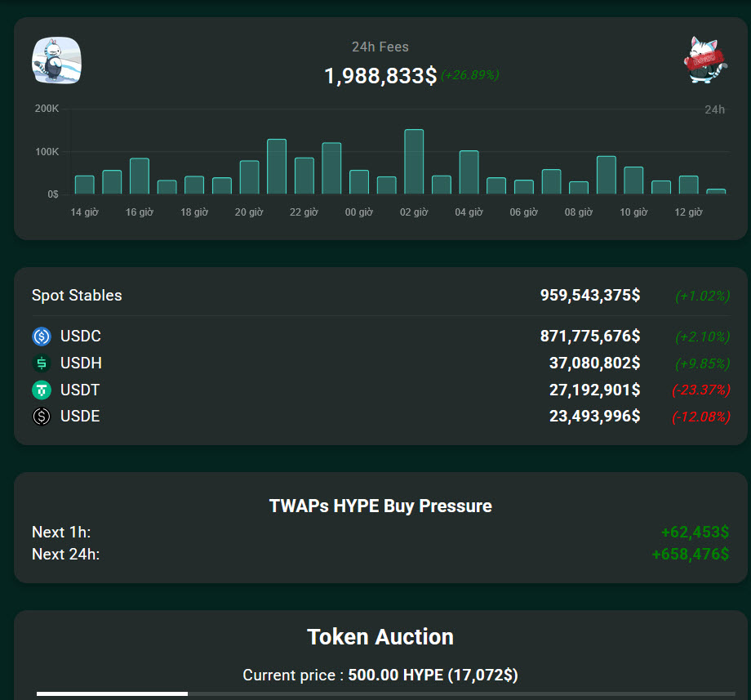The image size is (751, 700).
Task: Click the 00 giờ x-axis label
Action: [358, 212]
